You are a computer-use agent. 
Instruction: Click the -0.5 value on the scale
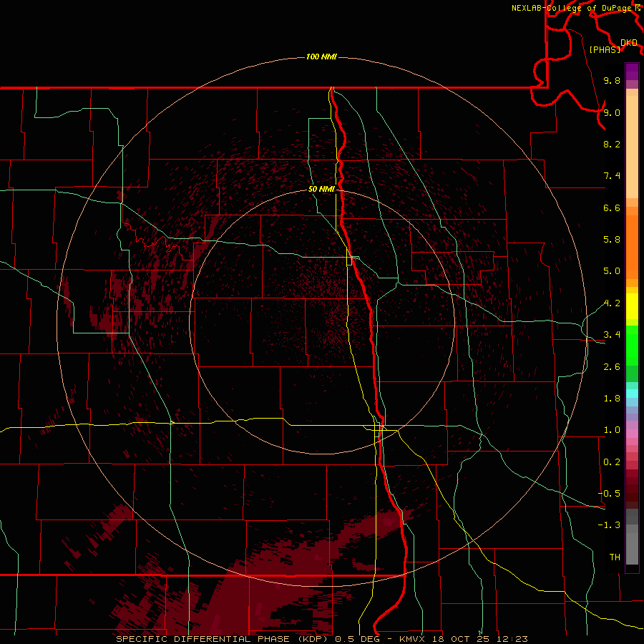609,494
